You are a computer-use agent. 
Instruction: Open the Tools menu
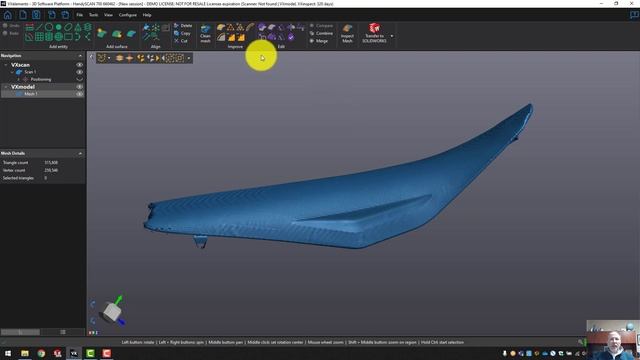93,15
